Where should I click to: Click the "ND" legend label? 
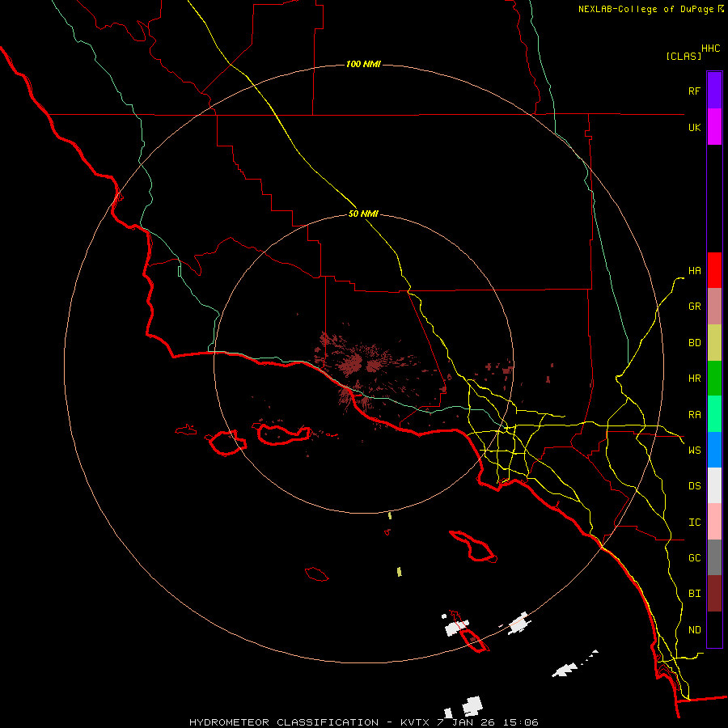tap(694, 629)
